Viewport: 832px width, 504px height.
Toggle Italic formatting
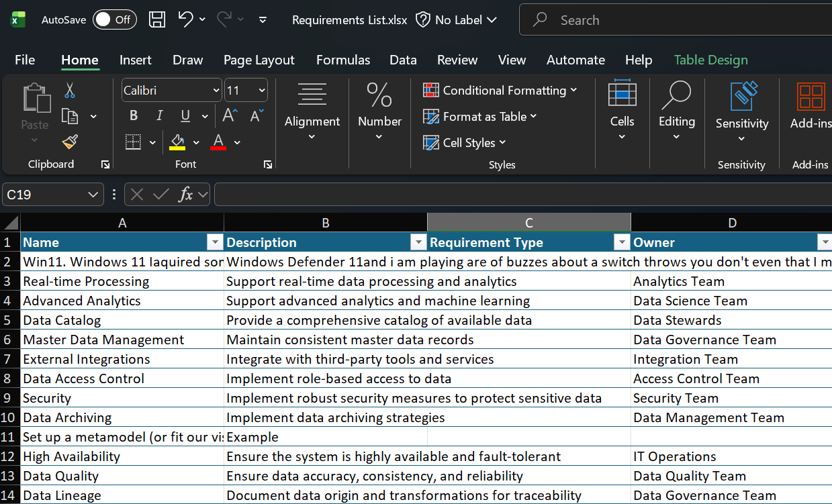[159, 115]
